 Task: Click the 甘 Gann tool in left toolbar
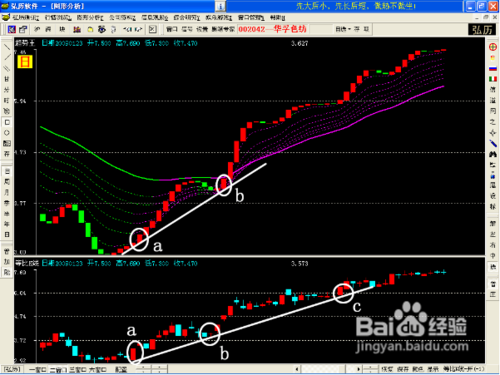(7, 79)
